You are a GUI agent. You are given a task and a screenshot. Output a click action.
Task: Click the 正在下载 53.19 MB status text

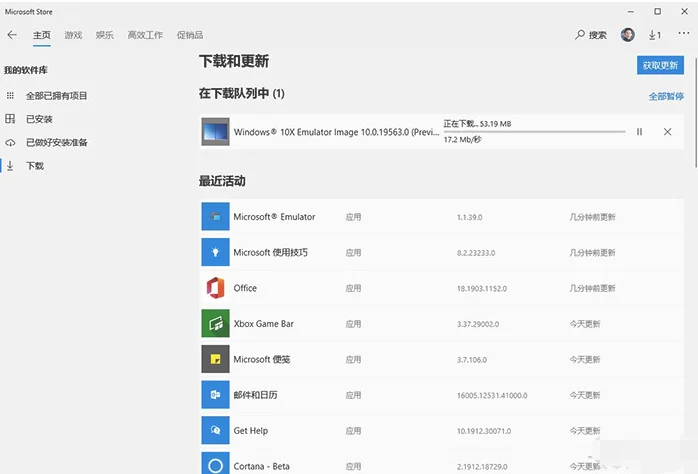click(477, 124)
